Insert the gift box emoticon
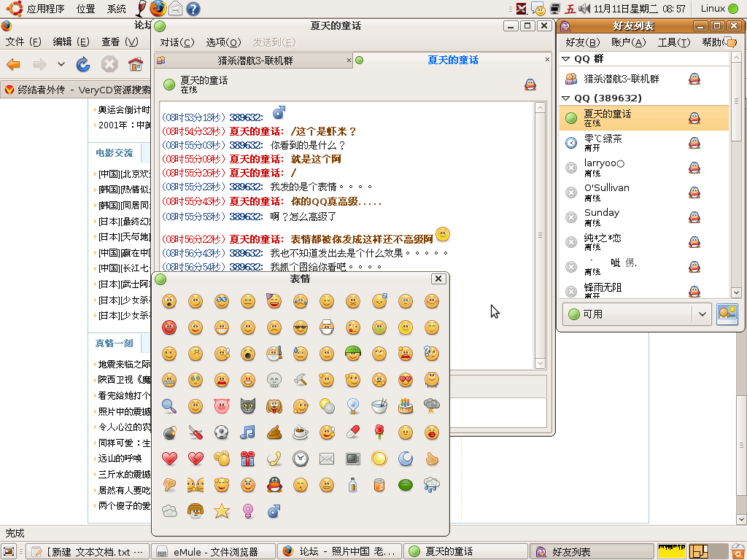The width and height of the screenshot is (747, 560). [x=248, y=459]
